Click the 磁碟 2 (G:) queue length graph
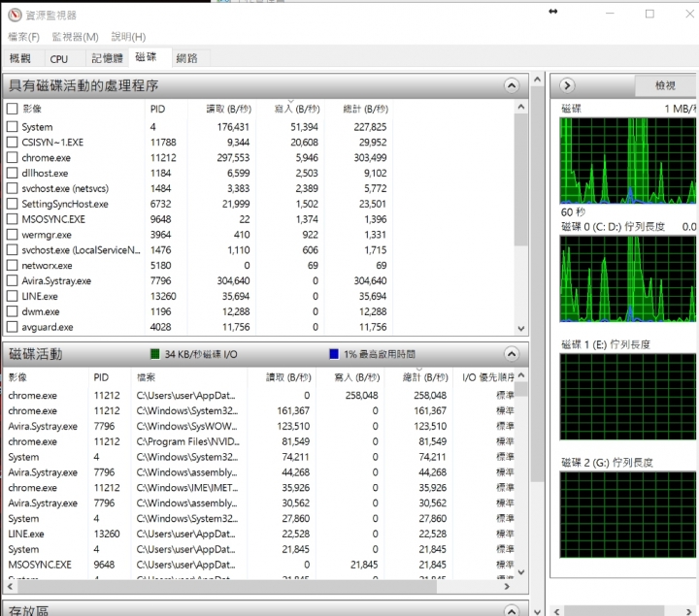Image resolution: width=699 pixels, height=616 pixels. pyautogui.click(x=628, y=514)
